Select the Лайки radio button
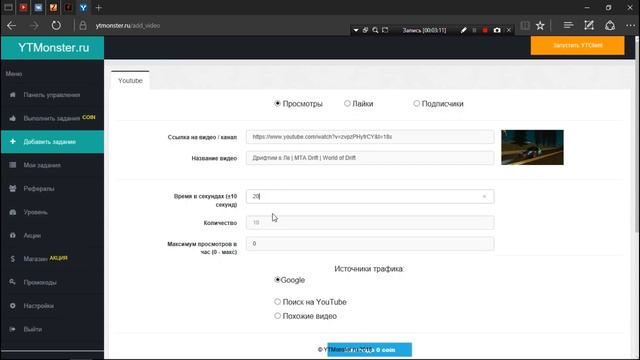The width and height of the screenshot is (640, 360). (x=347, y=104)
